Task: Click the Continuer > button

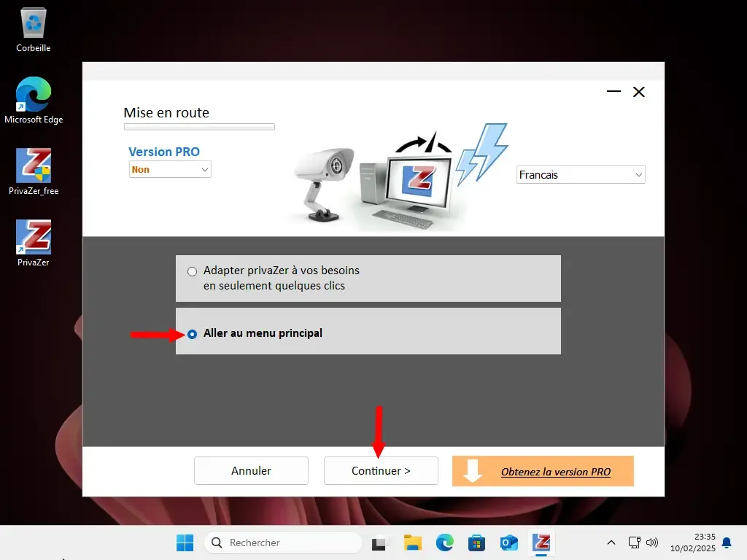Action: pos(381,471)
